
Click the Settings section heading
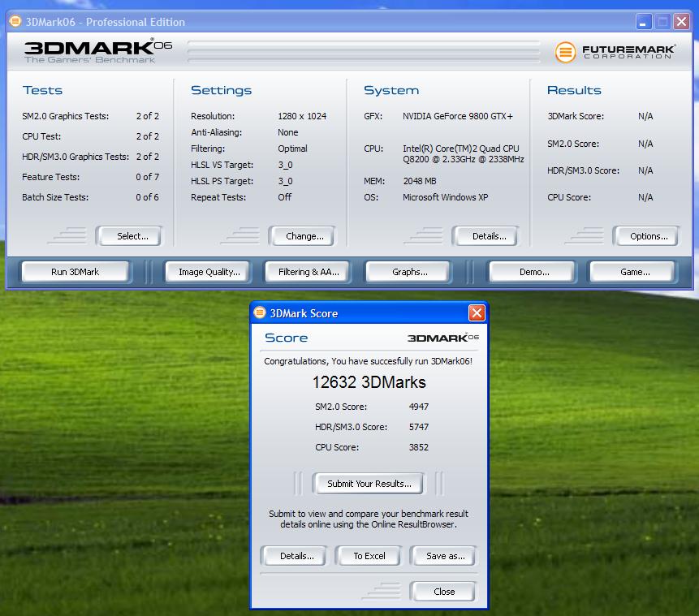point(221,90)
